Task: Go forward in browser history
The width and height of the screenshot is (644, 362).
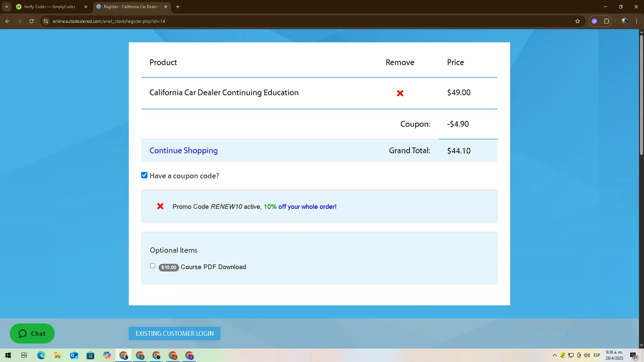Action: click(x=19, y=21)
